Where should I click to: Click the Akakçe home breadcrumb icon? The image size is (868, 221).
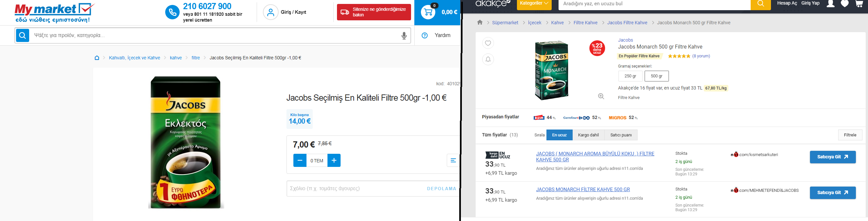(480, 22)
